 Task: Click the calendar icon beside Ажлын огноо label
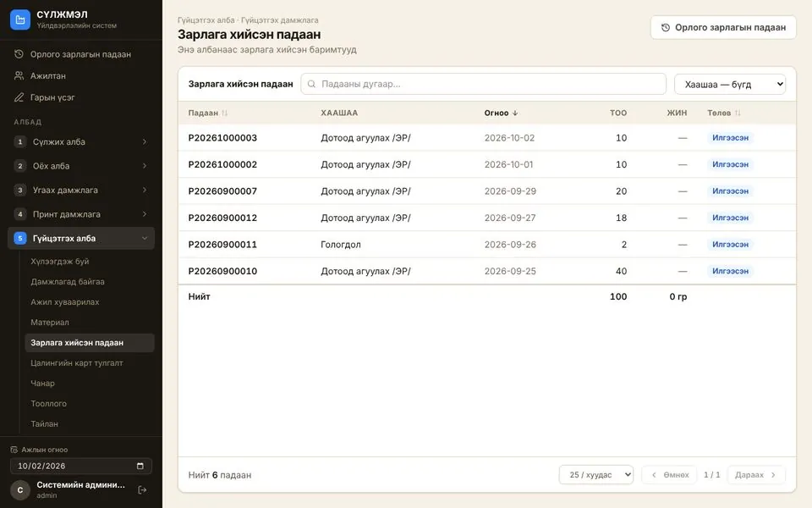pyautogui.click(x=14, y=450)
